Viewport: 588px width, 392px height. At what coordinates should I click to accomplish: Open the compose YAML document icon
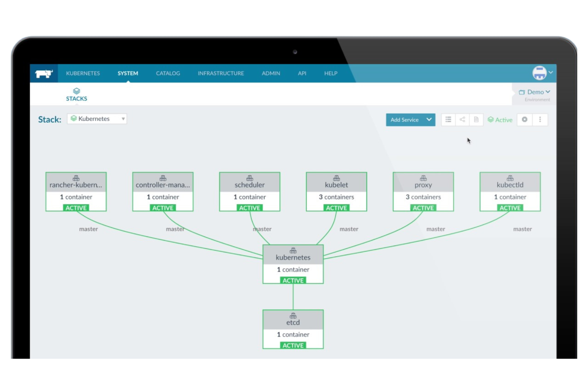[476, 120]
